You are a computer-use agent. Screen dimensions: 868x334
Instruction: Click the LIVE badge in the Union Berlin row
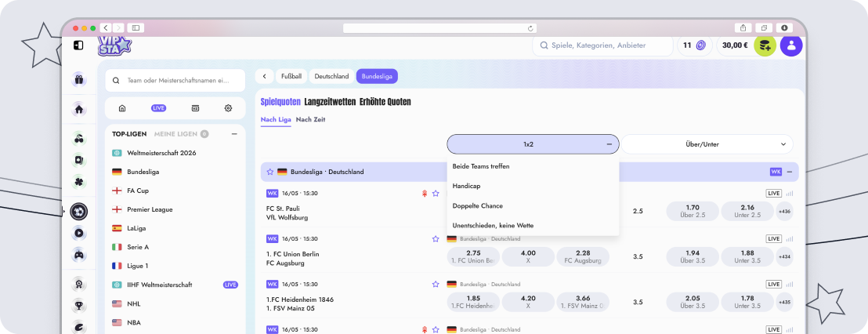(774, 238)
